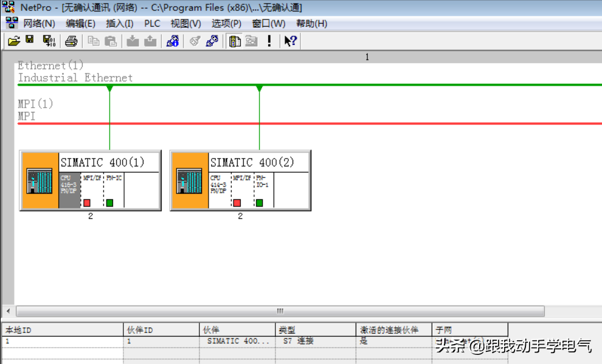The image size is (602, 364).
Task: Click the Save floppy disk icon
Action: coord(30,41)
